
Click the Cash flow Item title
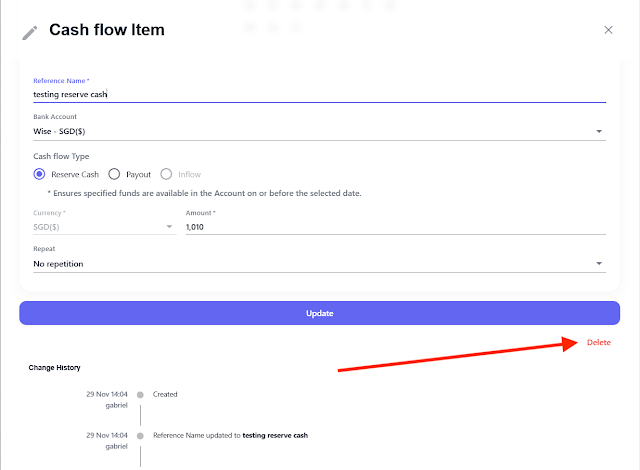click(x=107, y=30)
